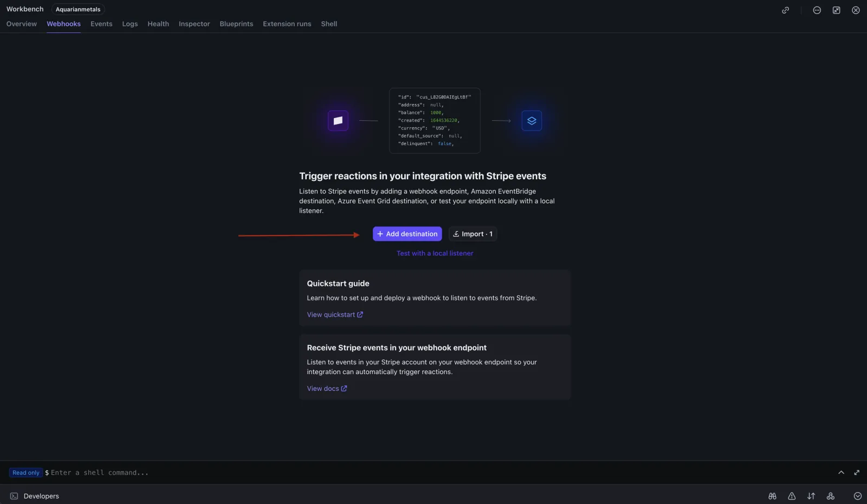Open the feedback chat bubble icon
Screen dimensions: 867x504
tap(817, 10)
